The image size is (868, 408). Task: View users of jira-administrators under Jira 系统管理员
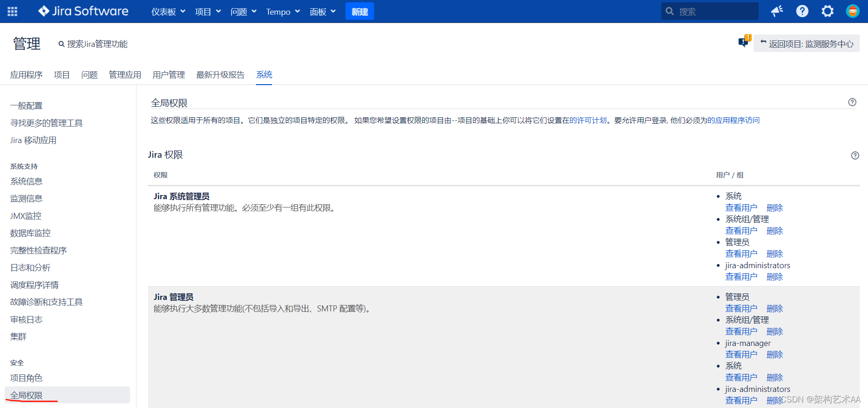741,277
